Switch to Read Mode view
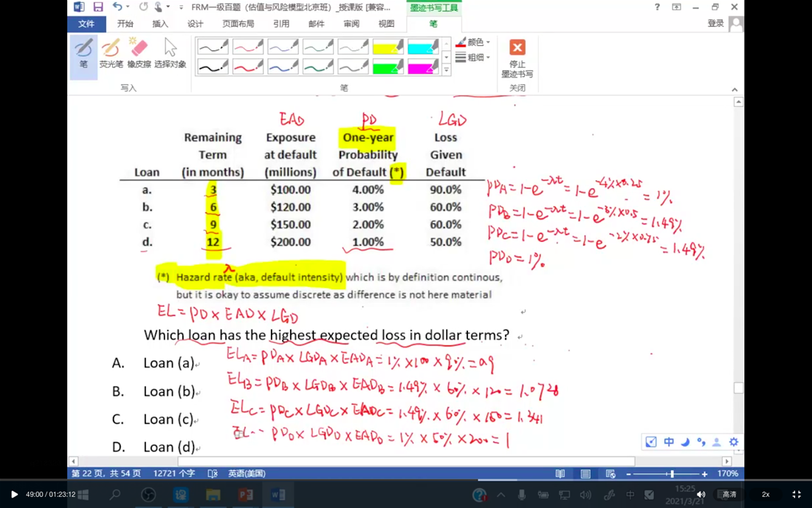 tap(560, 474)
